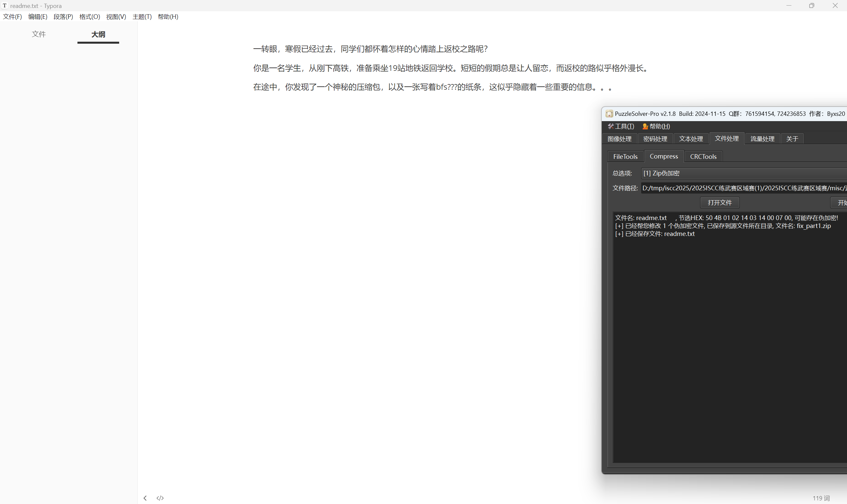Open the 文件(F) menu in Typora

click(x=12, y=17)
